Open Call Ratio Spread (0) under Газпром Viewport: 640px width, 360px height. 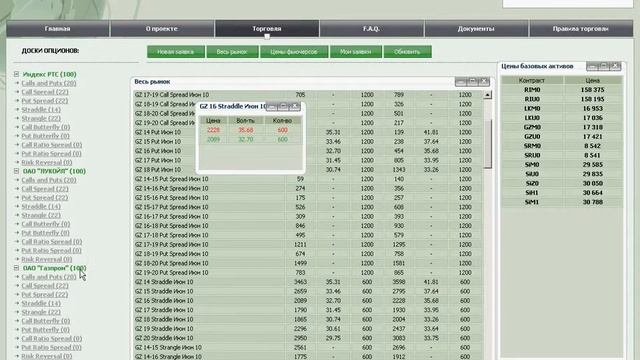click(x=52, y=338)
